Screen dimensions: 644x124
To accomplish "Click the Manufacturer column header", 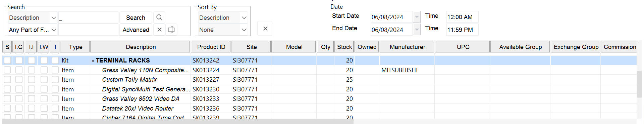I will point(407,47).
